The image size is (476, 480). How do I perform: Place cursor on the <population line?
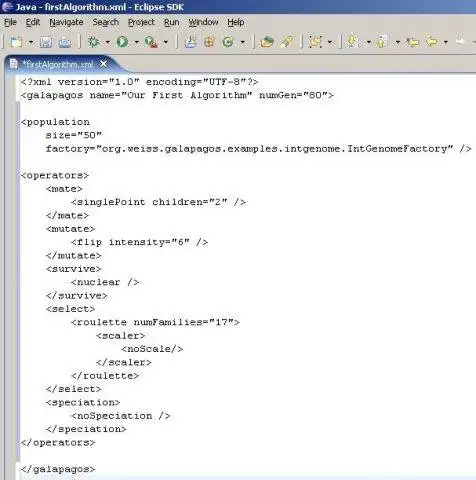point(55,122)
